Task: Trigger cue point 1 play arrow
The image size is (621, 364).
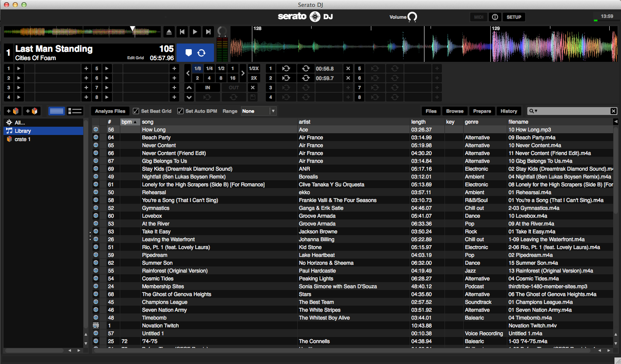Action: coord(19,68)
